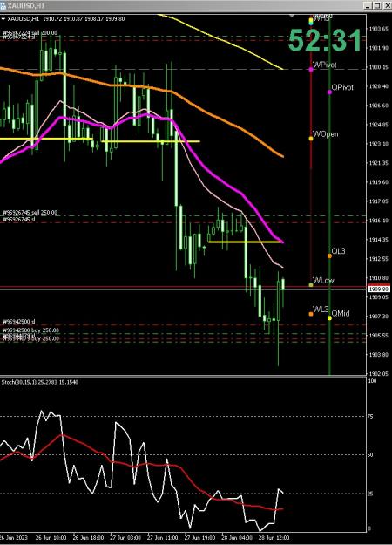Click price scale value 1933.65
The height and width of the screenshot is (545, 392).
[378, 29]
